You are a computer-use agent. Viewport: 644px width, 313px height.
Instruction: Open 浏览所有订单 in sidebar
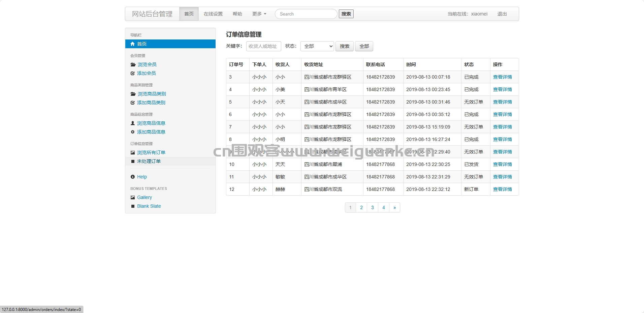tap(151, 152)
